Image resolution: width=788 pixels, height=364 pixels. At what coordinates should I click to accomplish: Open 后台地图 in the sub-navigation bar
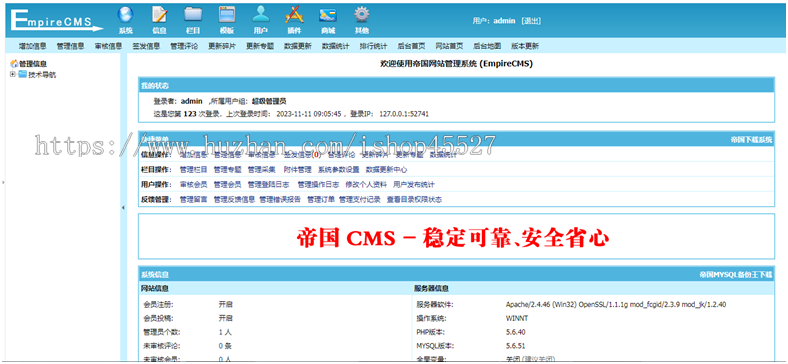tap(487, 46)
